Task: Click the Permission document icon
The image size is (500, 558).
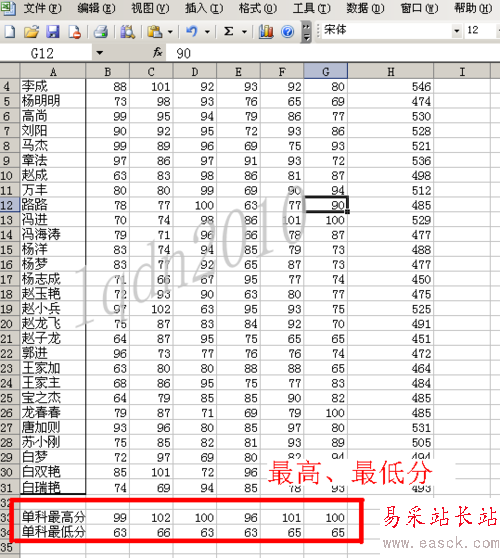Action: tap(74, 32)
